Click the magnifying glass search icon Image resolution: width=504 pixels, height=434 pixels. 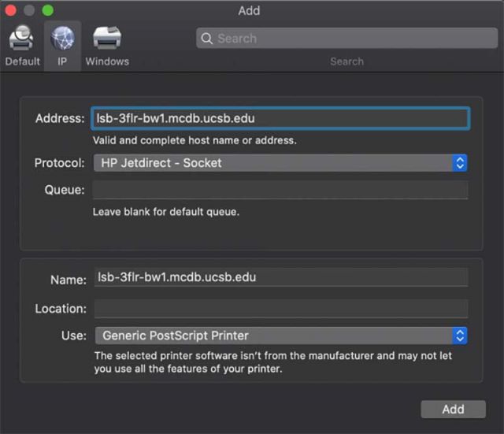tap(206, 39)
